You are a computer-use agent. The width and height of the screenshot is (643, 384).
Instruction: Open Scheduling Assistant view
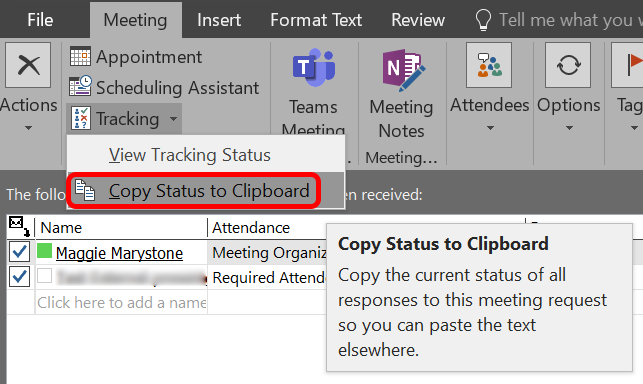164,87
